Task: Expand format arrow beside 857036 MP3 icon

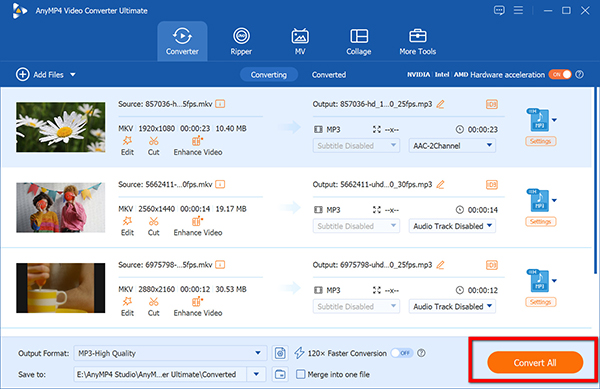Action: click(554, 120)
